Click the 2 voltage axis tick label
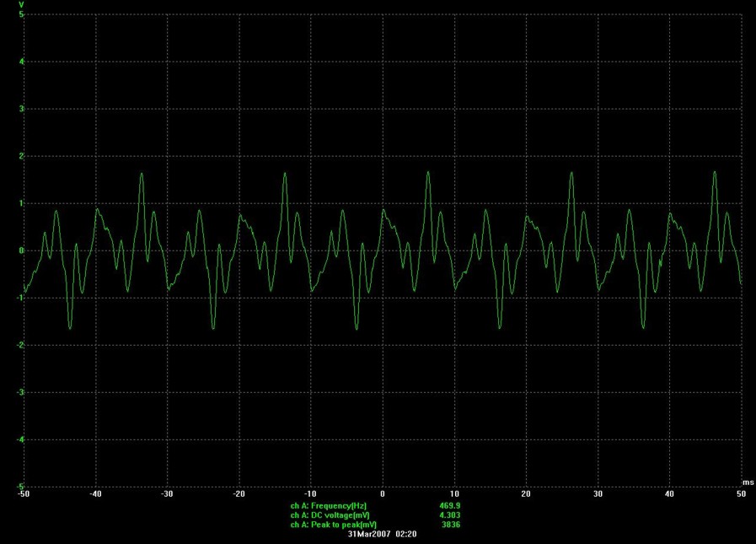The width and height of the screenshot is (756, 544). tap(21, 156)
